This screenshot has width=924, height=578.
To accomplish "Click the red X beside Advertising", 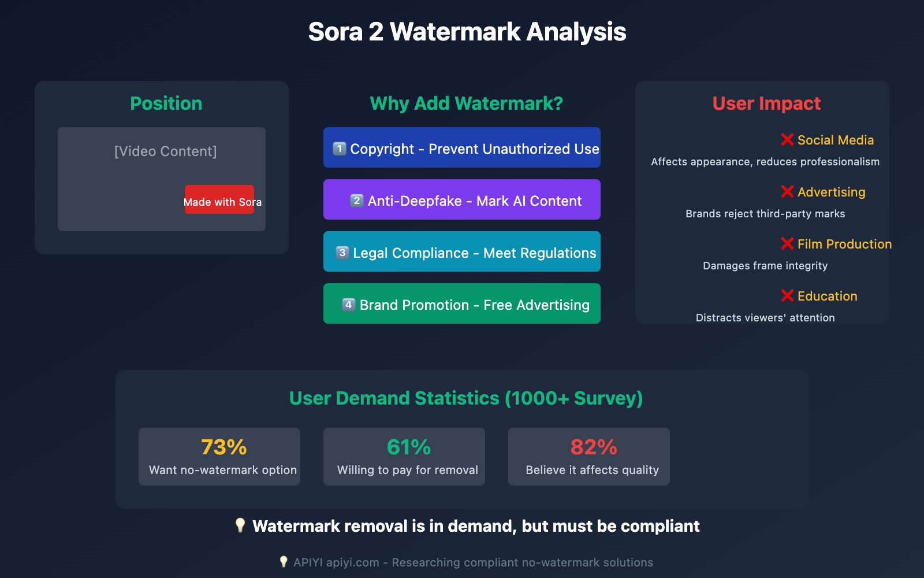I will click(787, 192).
